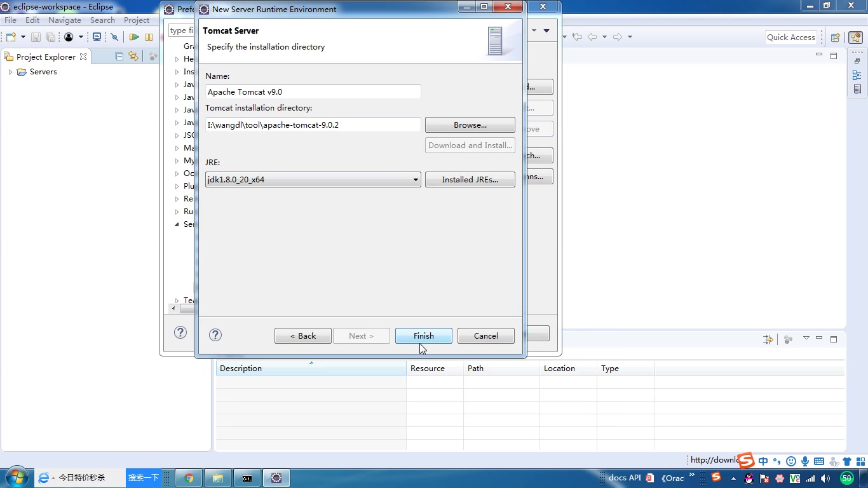Click the Browse... button
The width and height of the screenshot is (868, 488).
[x=470, y=125]
